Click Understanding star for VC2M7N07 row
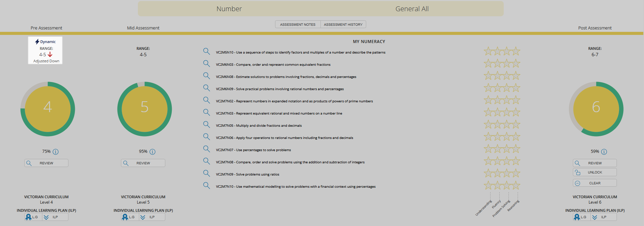 (488, 149)
